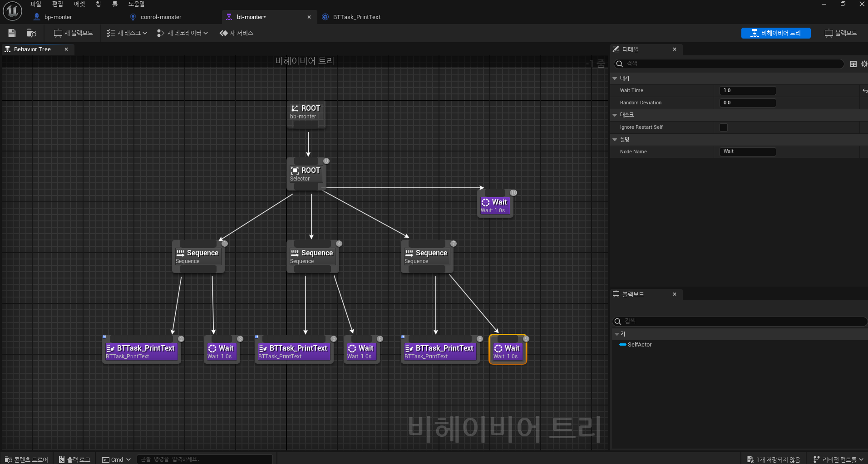Select the middle Sequence node
This screenshot has height=464, width=868.
pos(313,257)
